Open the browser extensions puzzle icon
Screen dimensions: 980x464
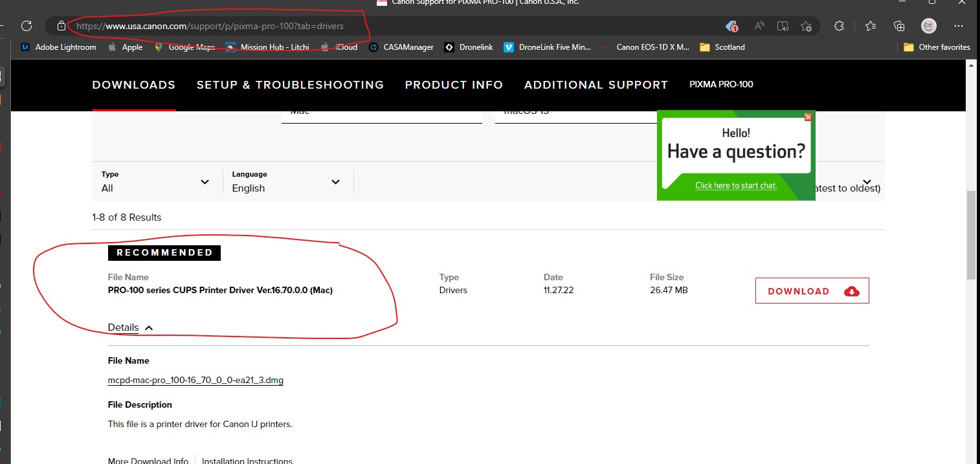coord(840,26)
